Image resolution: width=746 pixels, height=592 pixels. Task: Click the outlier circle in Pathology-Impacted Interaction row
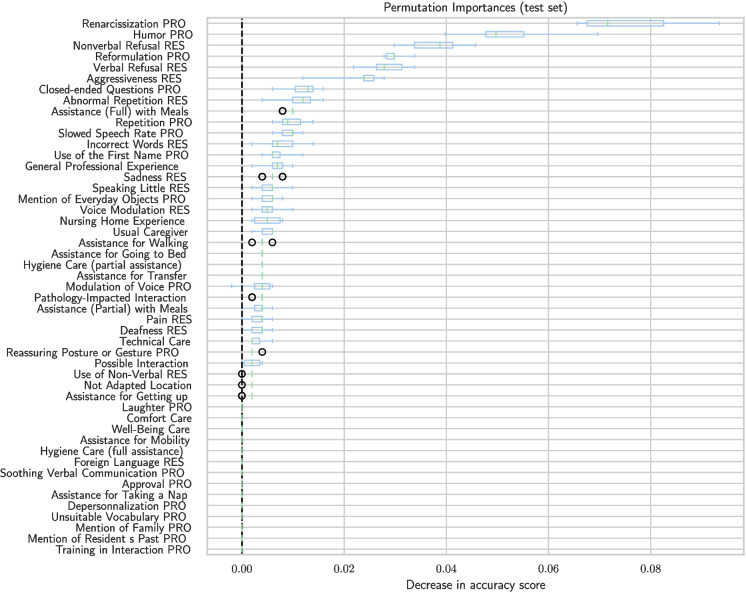[x=252, y=297]
